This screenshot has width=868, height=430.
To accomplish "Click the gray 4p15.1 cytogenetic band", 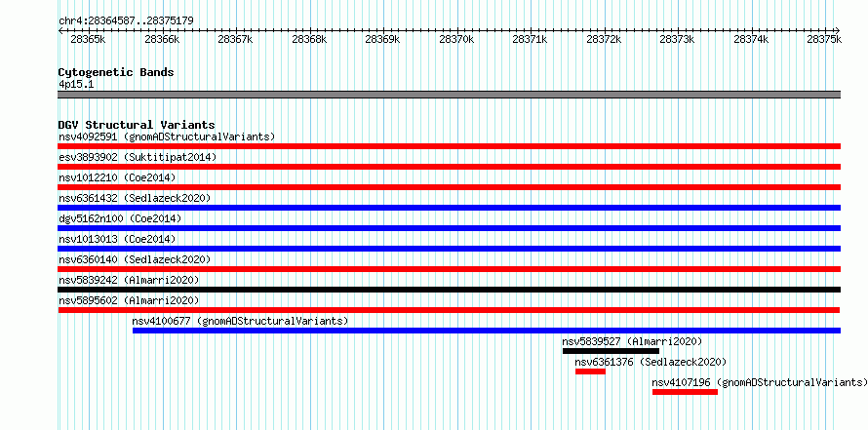I will pos(449,95).
